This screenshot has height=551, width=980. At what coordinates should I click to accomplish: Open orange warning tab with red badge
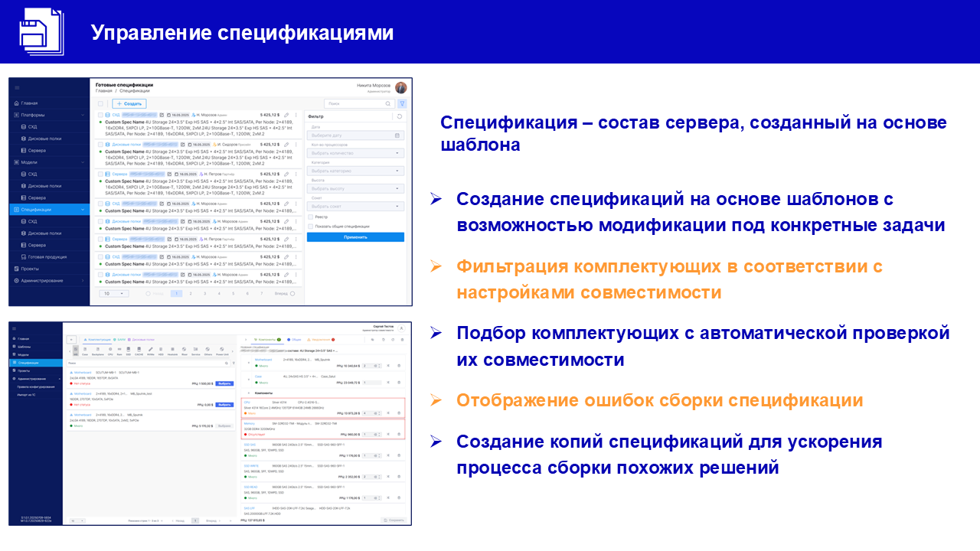pos(321,340)
